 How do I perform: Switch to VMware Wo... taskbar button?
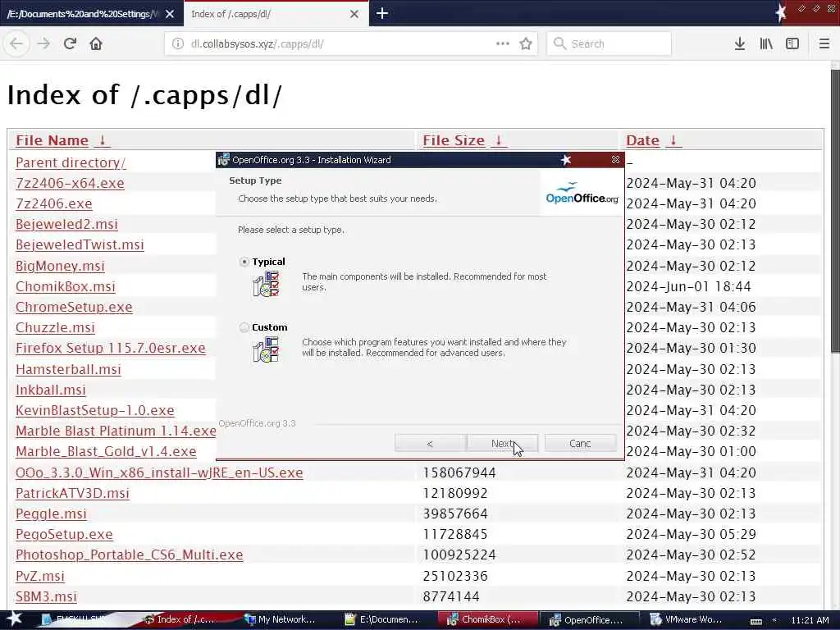tap(688, 620)
